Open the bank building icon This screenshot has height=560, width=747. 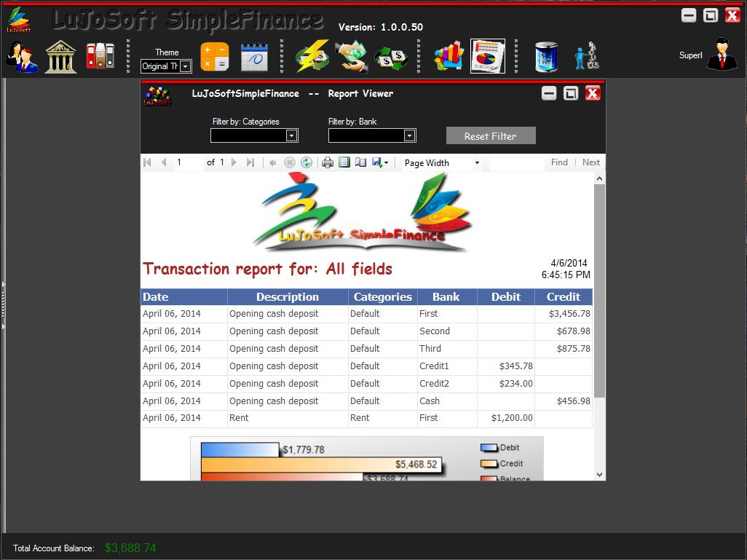[x=60, y=57]
